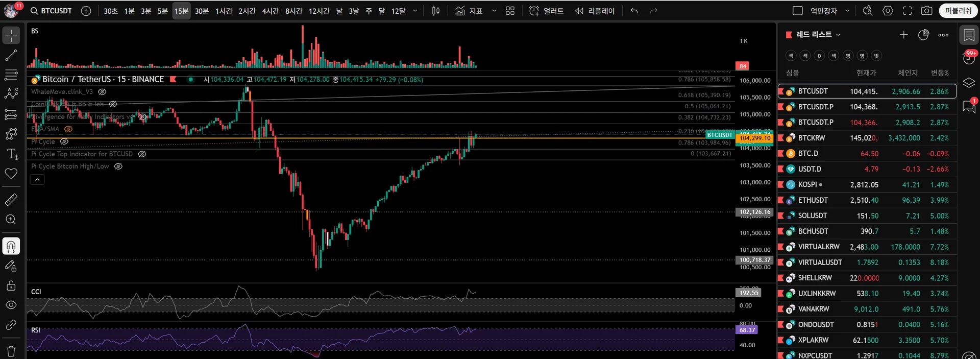Toggle visibility of Pi Cycle Bitcoin High/Low
The height and width of the screenshot is (359, 980).
tap(118, 166)
